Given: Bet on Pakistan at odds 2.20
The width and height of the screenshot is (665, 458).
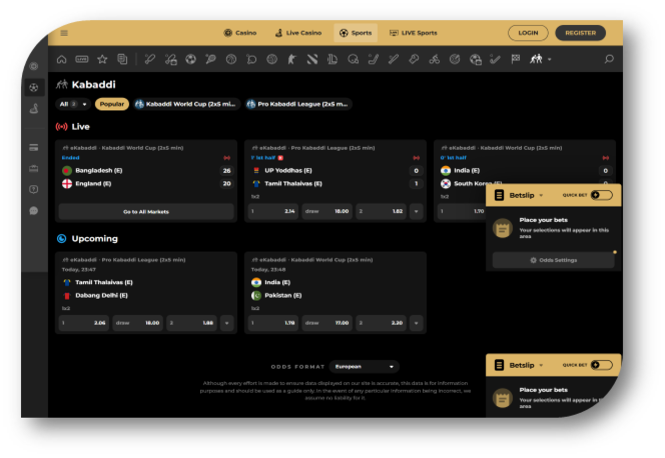Looking at the screenshot, I should [381, 323].
